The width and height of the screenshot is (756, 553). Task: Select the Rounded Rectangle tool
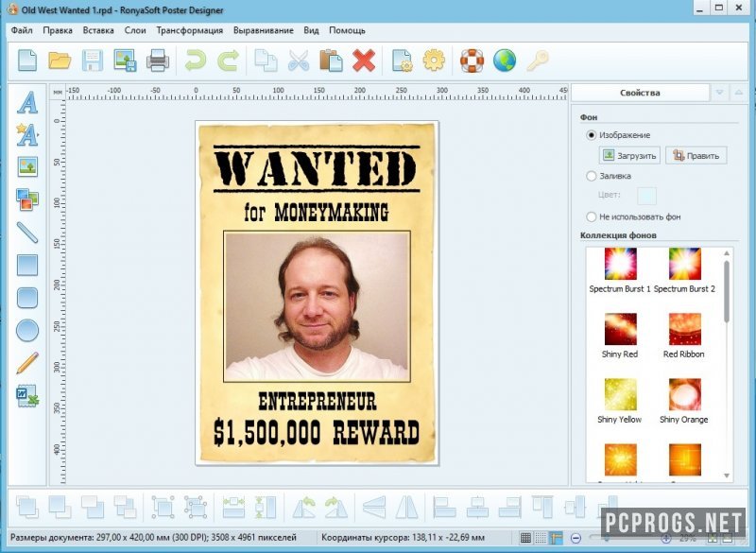tap(27, 298)
